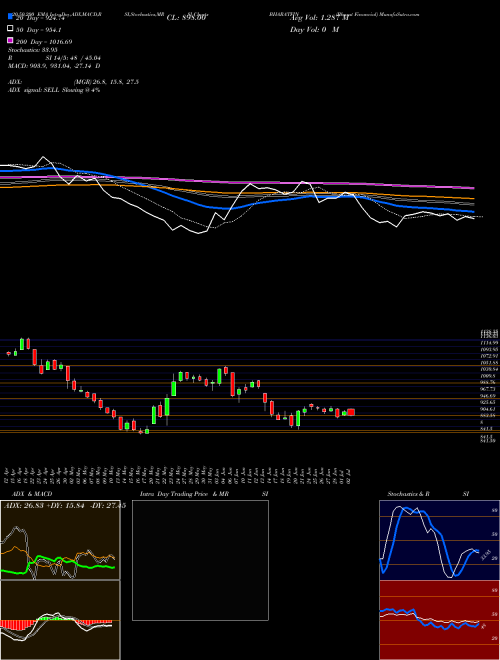Click the Day Vol: 0 M text

click(314, 30)
